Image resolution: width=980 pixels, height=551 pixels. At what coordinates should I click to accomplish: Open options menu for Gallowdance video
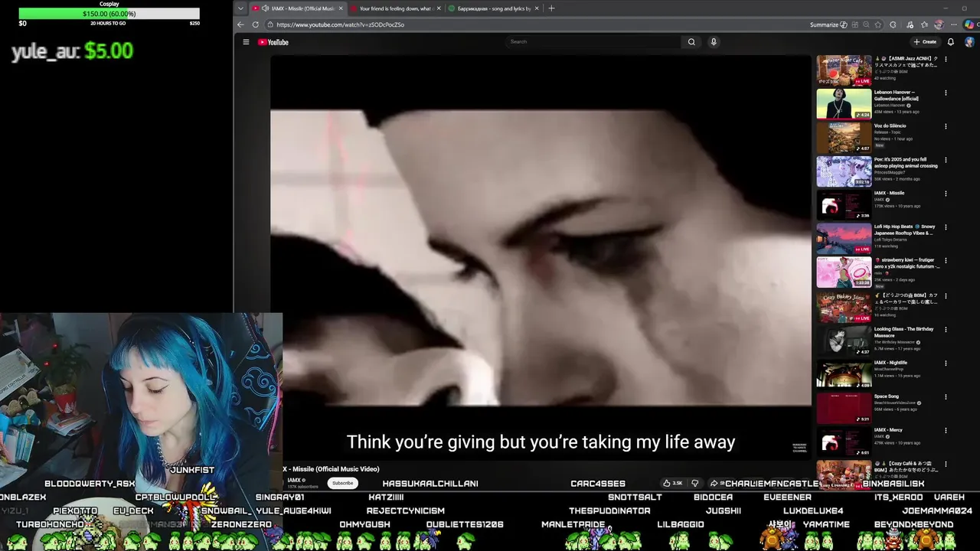coord(946,93)
